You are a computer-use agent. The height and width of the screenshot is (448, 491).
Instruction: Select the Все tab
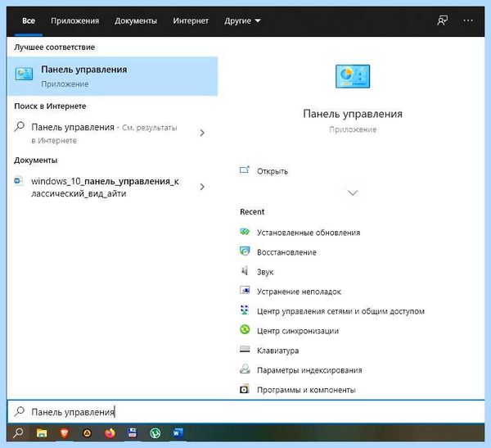(29, 21)
